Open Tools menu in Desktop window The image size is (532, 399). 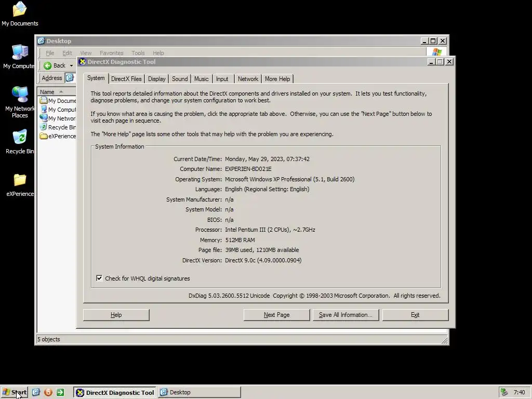click(138, 53)
